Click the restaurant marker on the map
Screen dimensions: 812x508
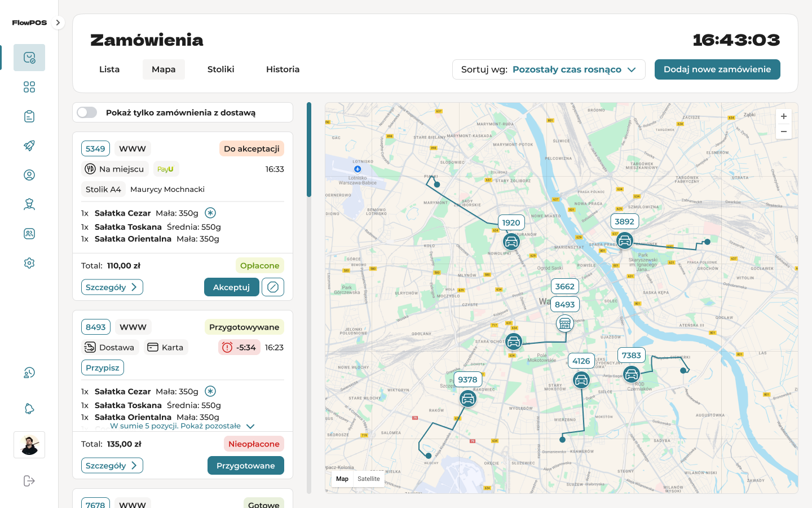[564, 323]
